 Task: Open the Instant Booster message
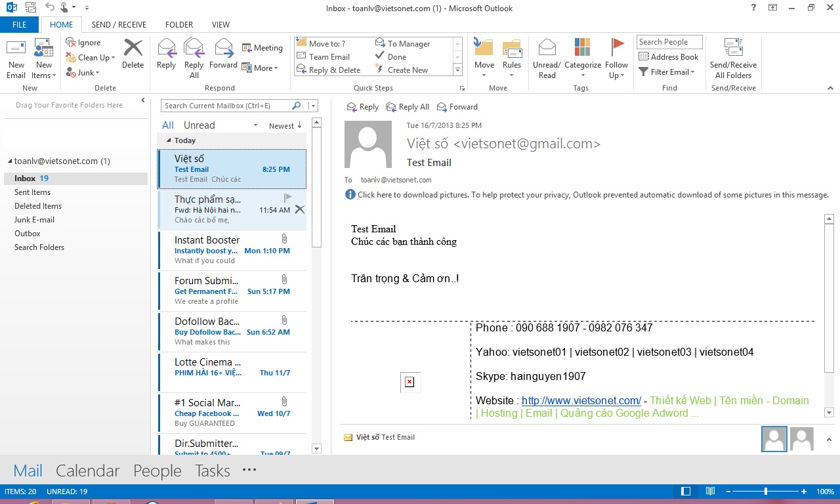tap(232, 250)
